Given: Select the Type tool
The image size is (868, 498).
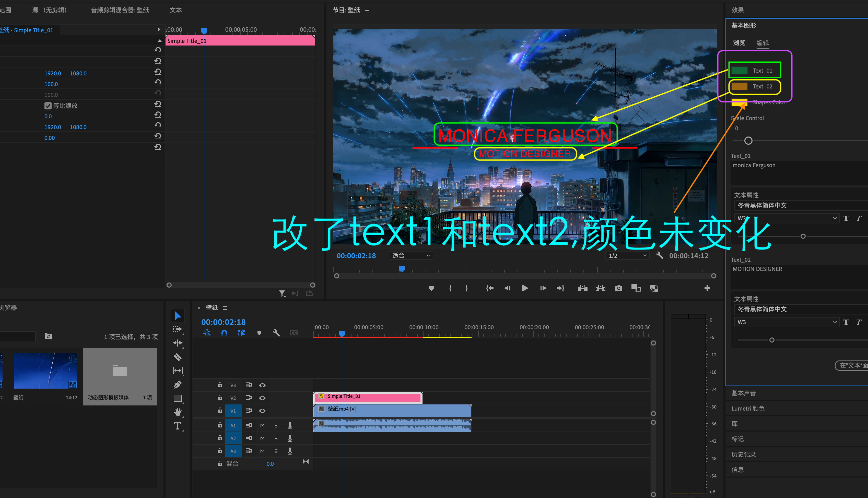Looking at the screenshot, I should click(x=178, y=426).
